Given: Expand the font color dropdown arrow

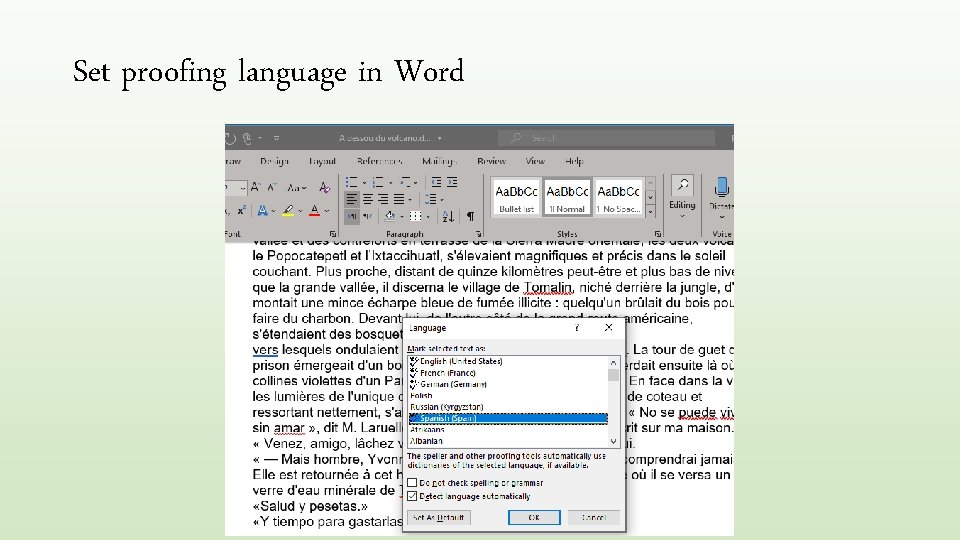Looking at the screenshot, I should point(327,211).
